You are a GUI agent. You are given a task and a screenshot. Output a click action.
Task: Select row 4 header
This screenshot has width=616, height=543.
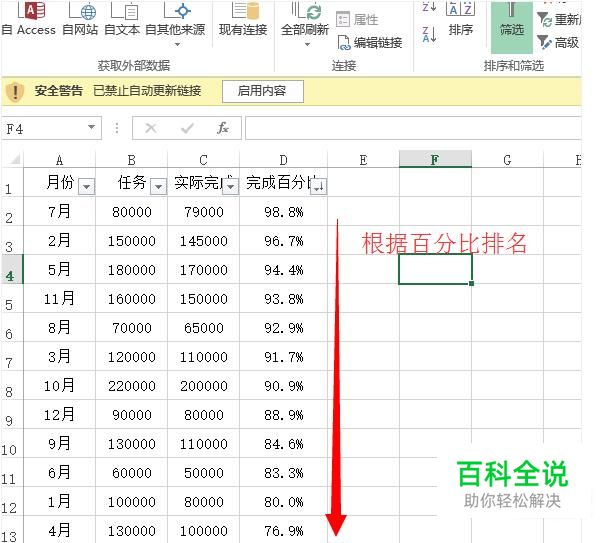pyautogui.click(x=11, y=270)
